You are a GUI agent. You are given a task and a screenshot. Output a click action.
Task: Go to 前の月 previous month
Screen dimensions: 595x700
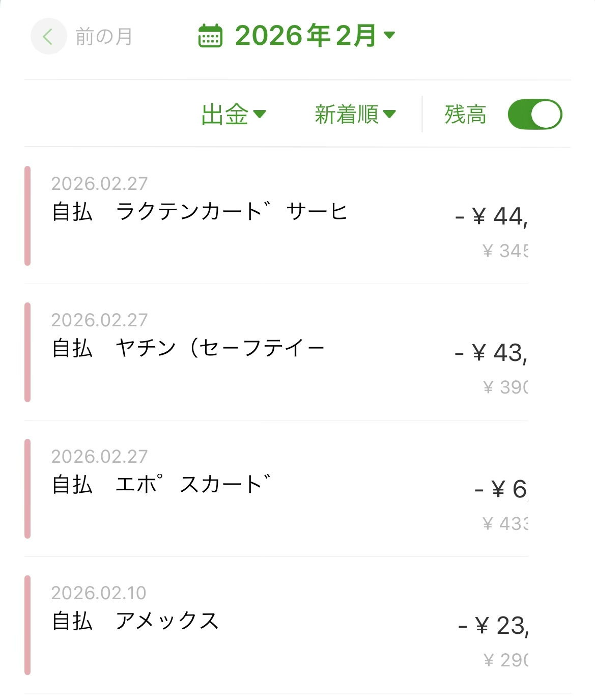click(x=104, y=37)
